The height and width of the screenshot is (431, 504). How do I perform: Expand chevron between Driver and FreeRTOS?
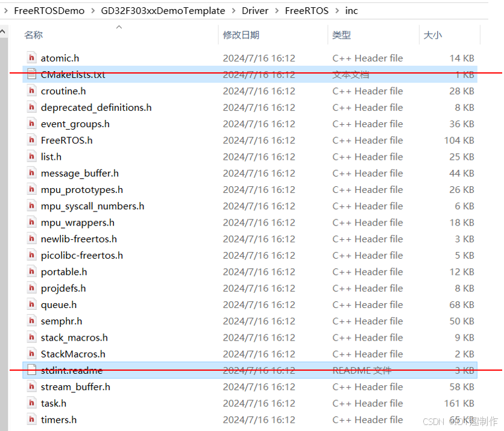tap(277, 11)
